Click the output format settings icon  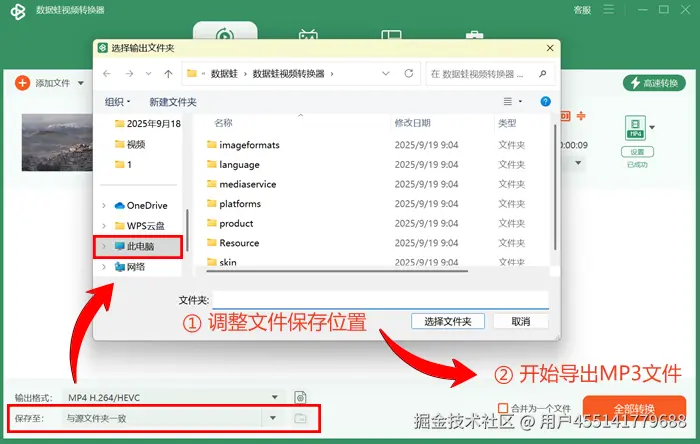pyautogui.click(x=300, y=397)
